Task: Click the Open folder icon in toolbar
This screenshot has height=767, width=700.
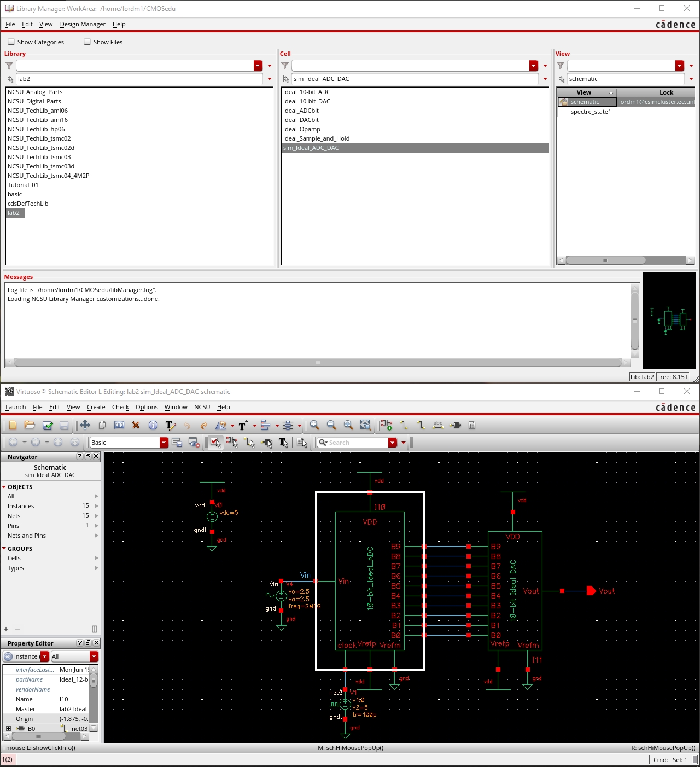Action: (x=30, y=425)
